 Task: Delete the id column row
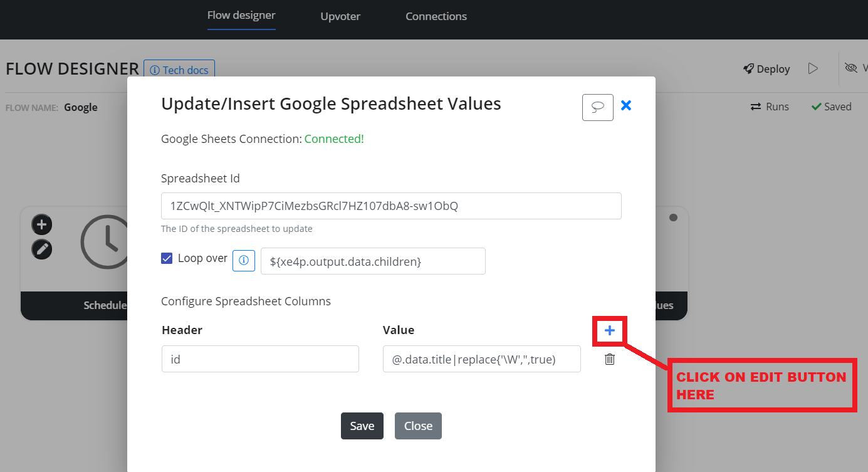coord(609,359)
